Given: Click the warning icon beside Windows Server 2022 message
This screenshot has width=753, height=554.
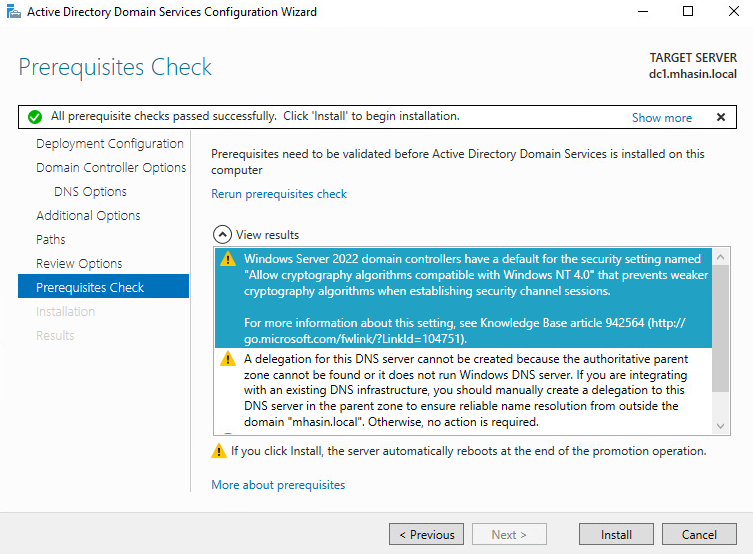Looking at the screenshot, I should (228, 259).
